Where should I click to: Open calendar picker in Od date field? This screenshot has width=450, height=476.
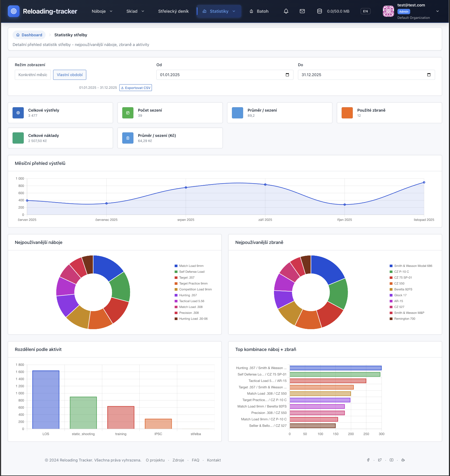[x=287, y=75]
